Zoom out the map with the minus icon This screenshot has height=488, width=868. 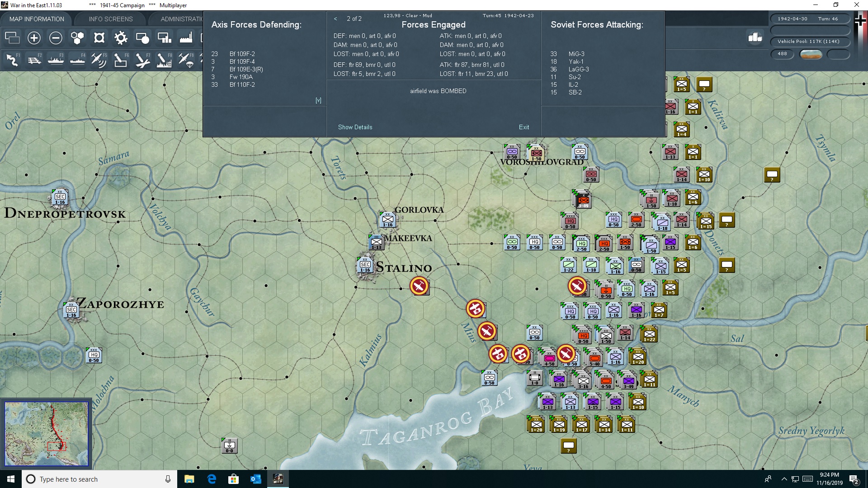click(x=56, y=38)
